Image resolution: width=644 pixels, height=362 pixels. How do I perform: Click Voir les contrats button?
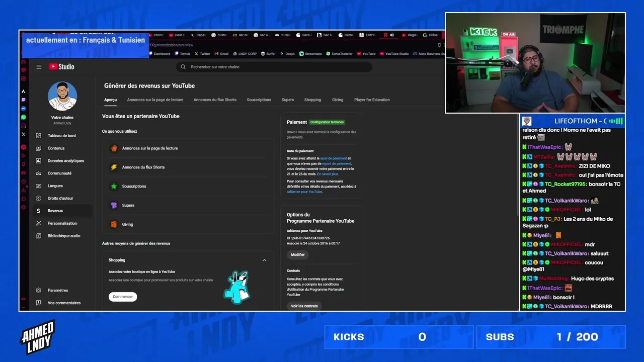pyautogui.click(x=304, y=306)
